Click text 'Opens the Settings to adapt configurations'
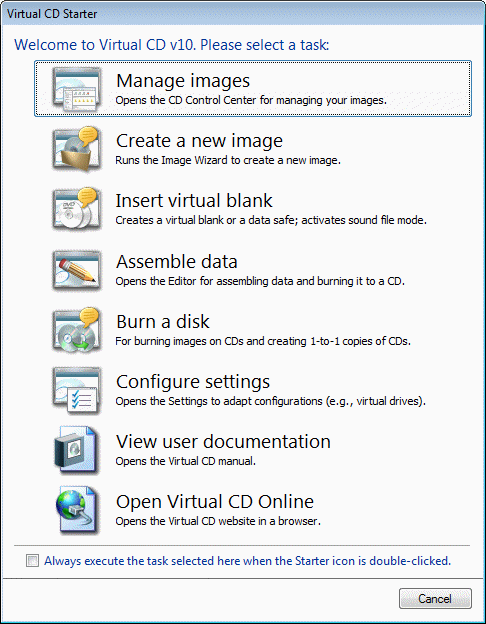 point(219,401)
